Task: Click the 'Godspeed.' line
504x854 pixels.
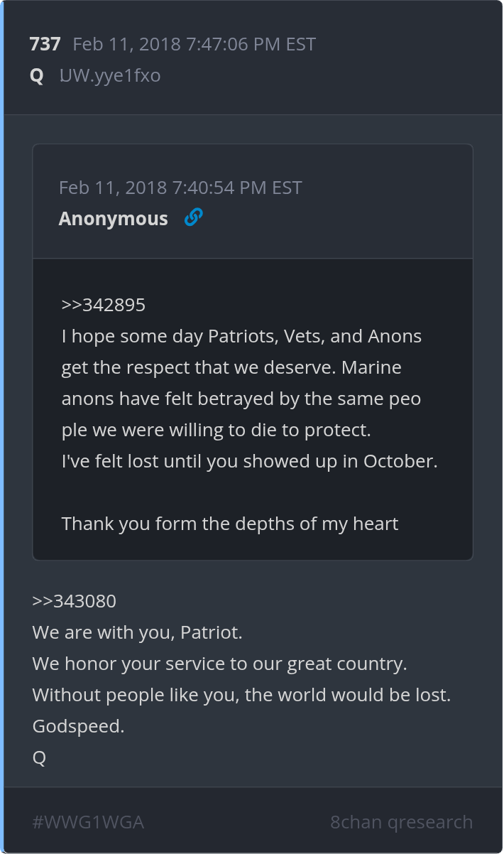Action: 78,726
